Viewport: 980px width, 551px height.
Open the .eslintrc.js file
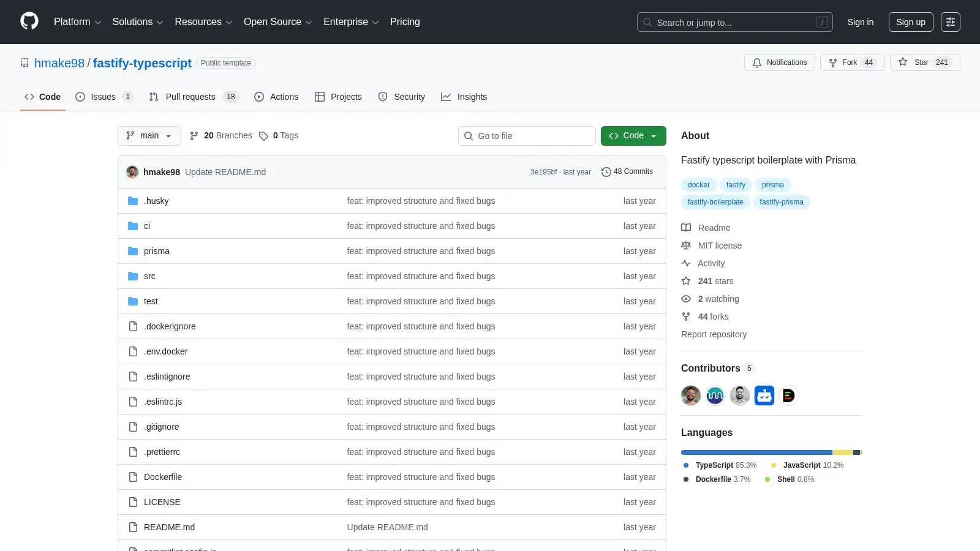tap(163, 402)
